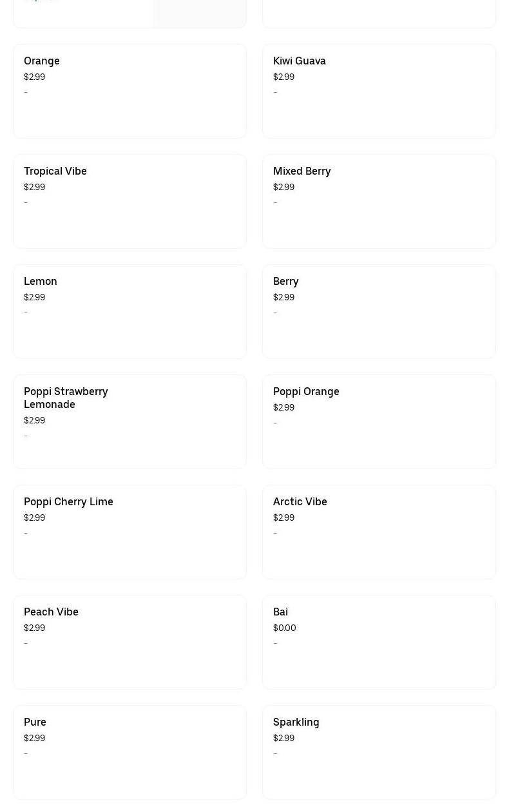This screenshot has height=812, width=518.
Task: Select the Berry item card
Action: click(x=379, y=311)
